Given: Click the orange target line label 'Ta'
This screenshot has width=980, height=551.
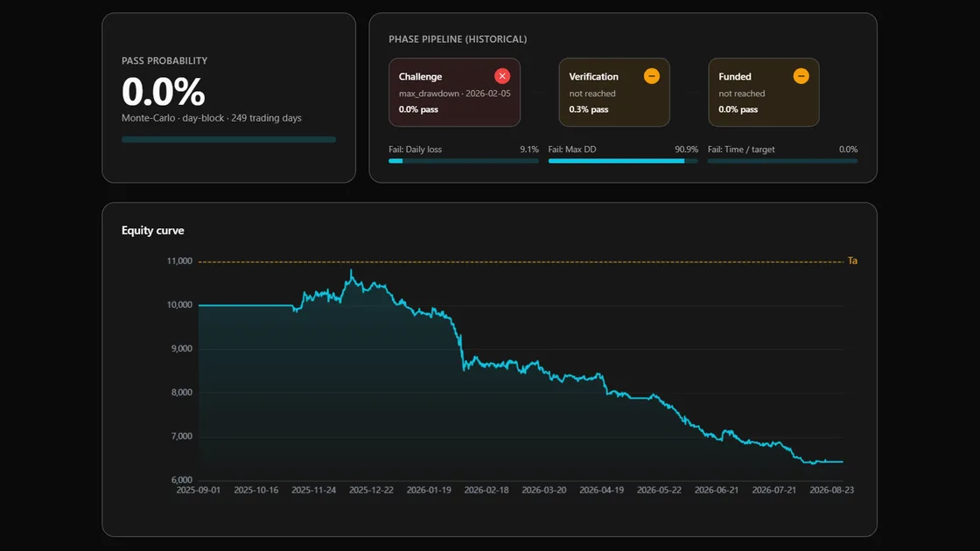Looking at the screenshot, I should click(x=852, y=262).
